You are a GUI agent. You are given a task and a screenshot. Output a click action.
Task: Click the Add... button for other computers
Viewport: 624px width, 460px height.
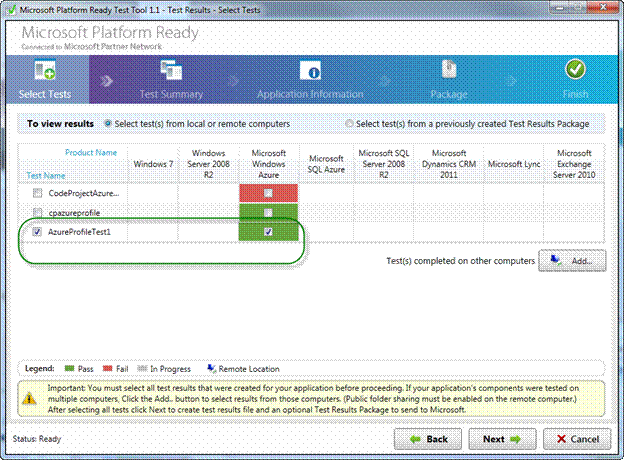(x=572, y=261)
